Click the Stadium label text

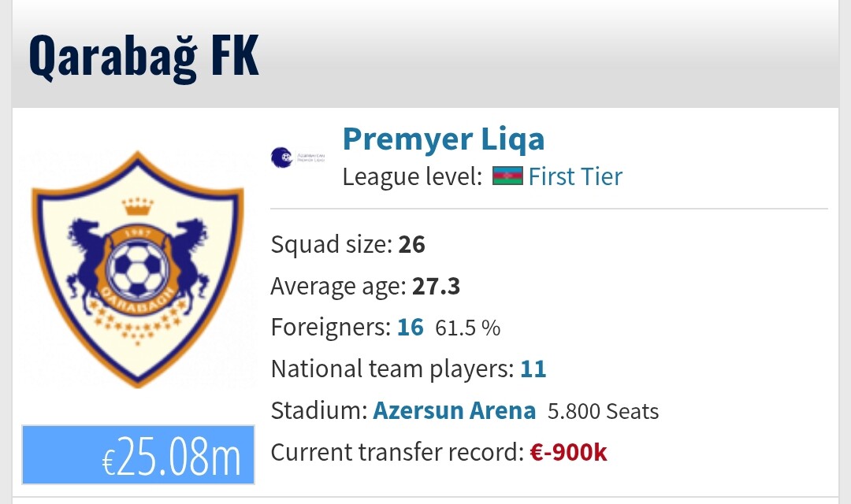319,411
